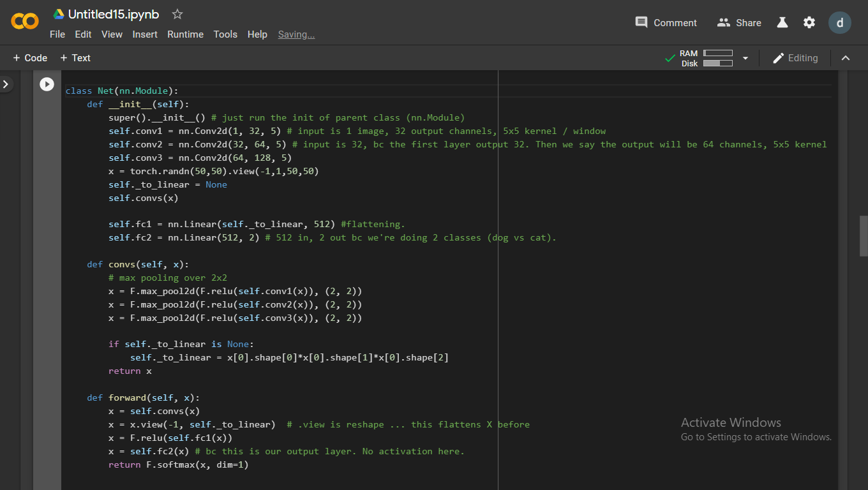Click the Colab logo icon

[x=25, y=22]
